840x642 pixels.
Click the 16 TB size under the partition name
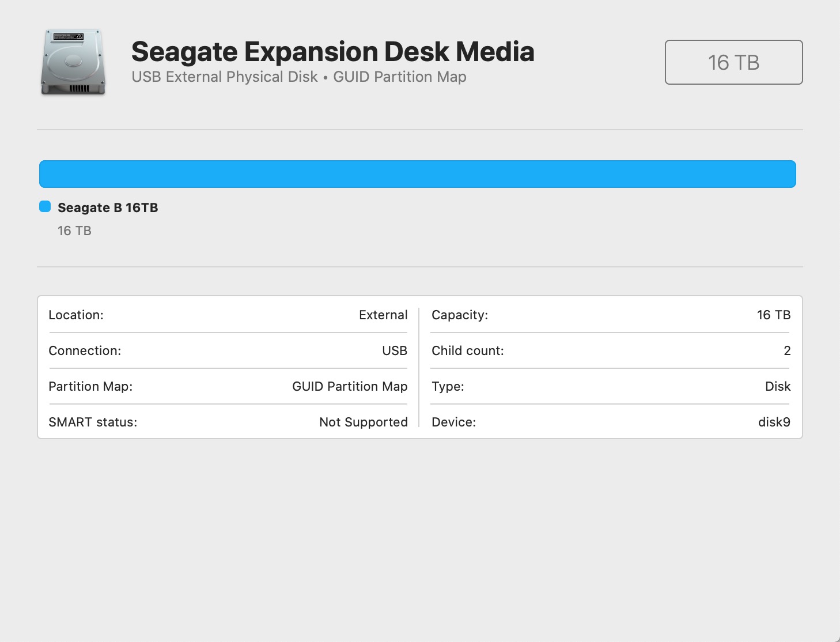[74, 231]
